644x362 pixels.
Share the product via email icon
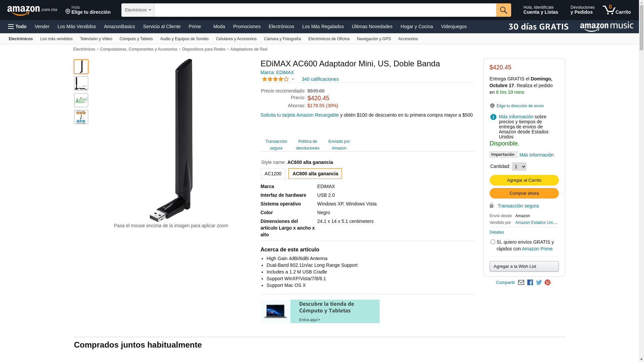tap(521, 283)
